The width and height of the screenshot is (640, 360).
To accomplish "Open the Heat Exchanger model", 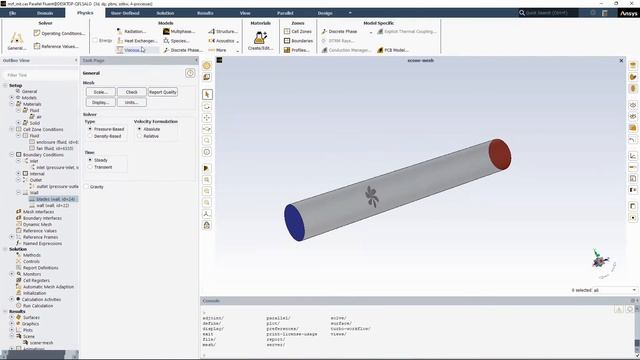I will tap(137, 40).
